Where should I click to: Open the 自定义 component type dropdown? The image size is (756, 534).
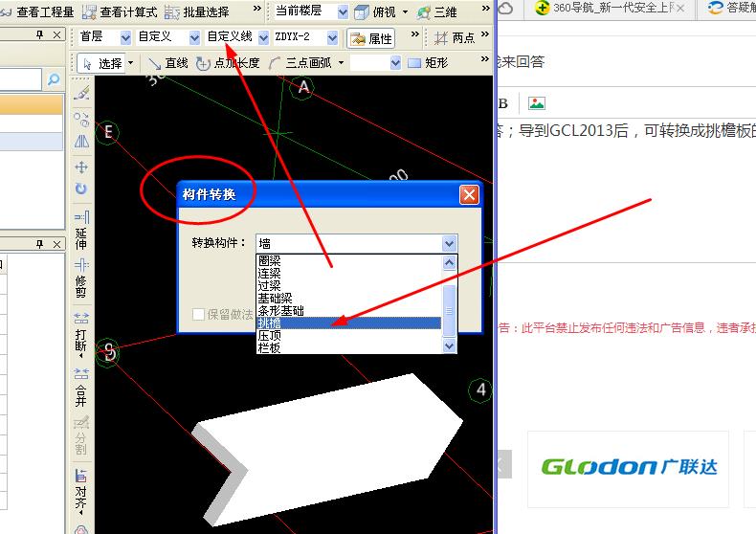(x=194, y=37)
